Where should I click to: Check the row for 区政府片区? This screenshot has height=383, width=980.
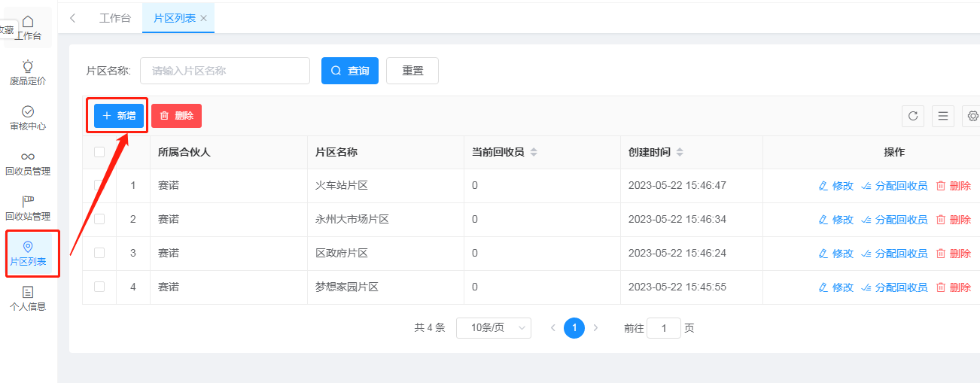pyautogui.click(x=99, y=253)
